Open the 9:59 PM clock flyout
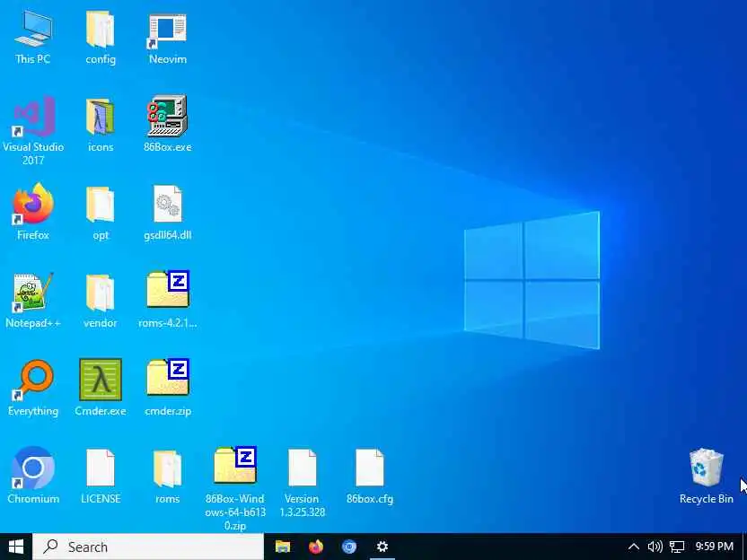The image size is (747, 560). [x=714, y=547]
